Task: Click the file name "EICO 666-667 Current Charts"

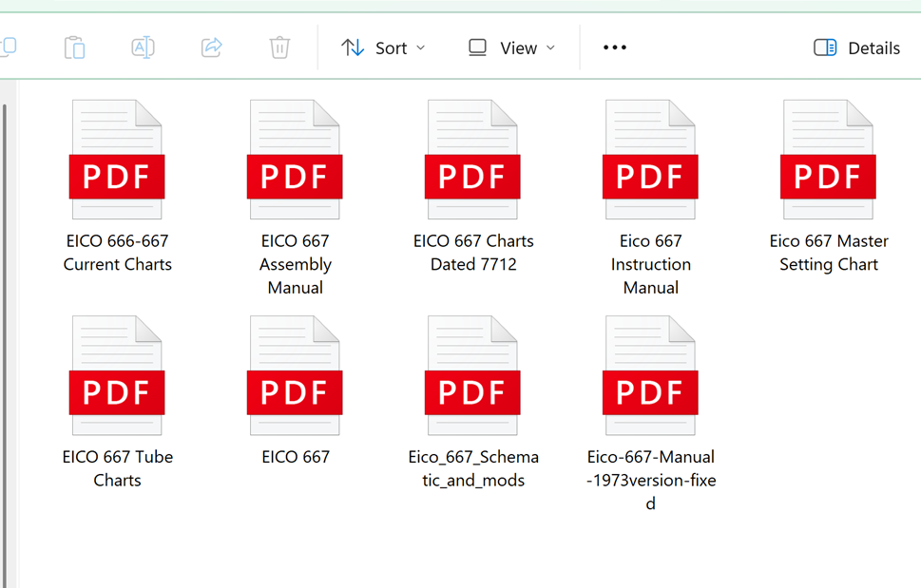Action: (118, 253)
